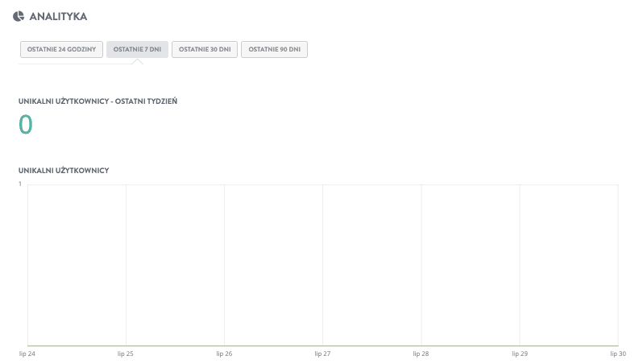Click the lip 27 axis label
The image size is (635, 364).
click(323, 354)
